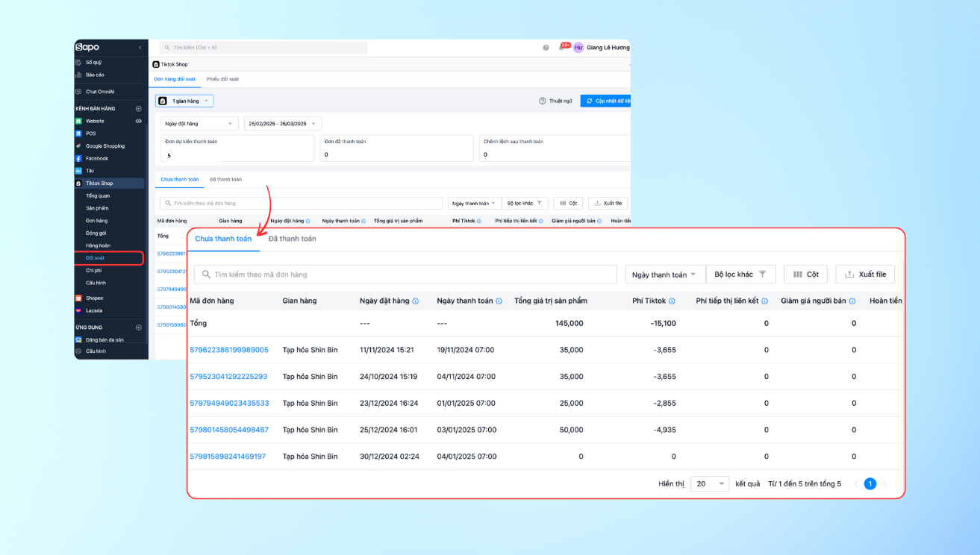Open the Đăng bán đa sàn icon
Screen dimensions: 980x555
pos(78,339)
